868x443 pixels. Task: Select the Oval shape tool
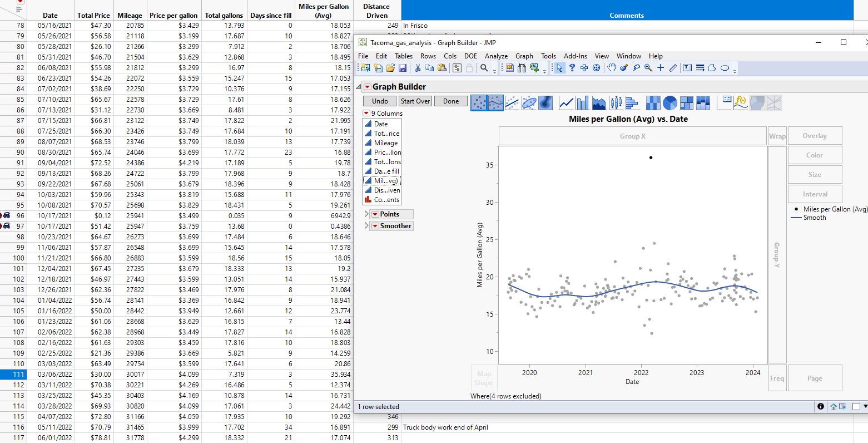[725, 68]
